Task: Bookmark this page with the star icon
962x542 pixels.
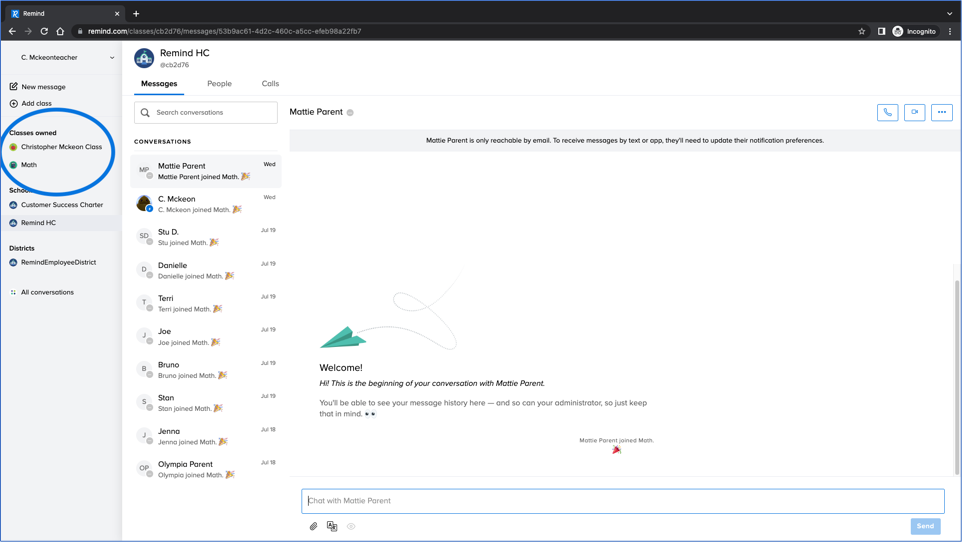Action: point(861,31)
